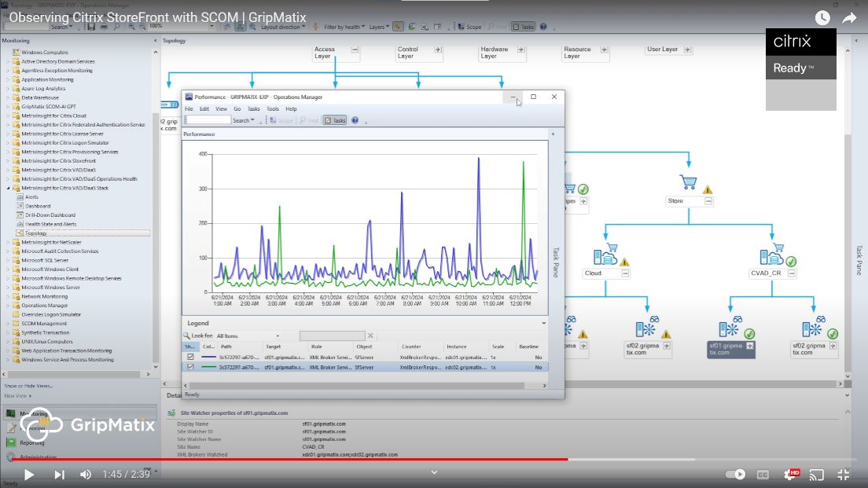Open the Tasks menu in the Performance window
Screen dimensions: 868x488
click(x=254, y=108)
